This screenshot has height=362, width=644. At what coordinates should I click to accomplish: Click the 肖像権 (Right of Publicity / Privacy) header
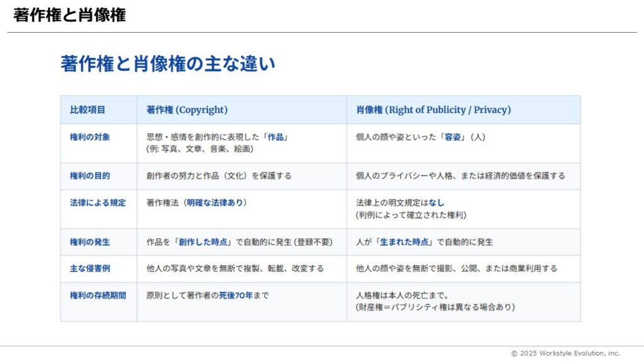coord(433,110)
